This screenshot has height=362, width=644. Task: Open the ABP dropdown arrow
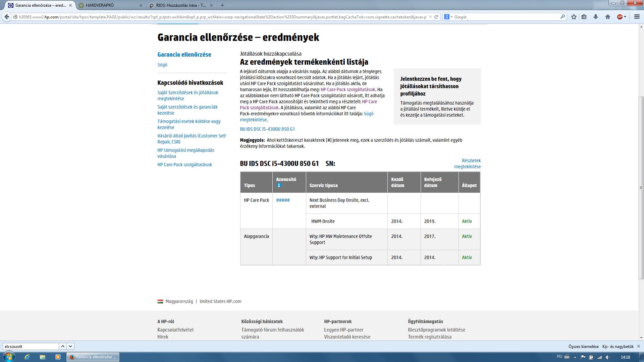pyautogui.click(x=625, y=17)
